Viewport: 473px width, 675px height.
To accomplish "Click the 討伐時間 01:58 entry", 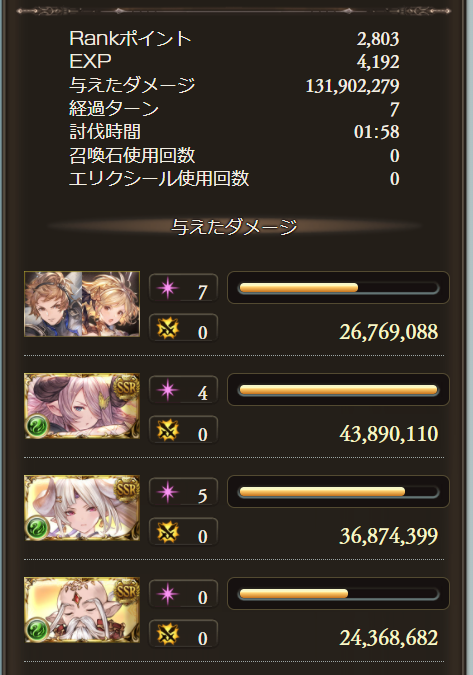I will click(235, 132).
